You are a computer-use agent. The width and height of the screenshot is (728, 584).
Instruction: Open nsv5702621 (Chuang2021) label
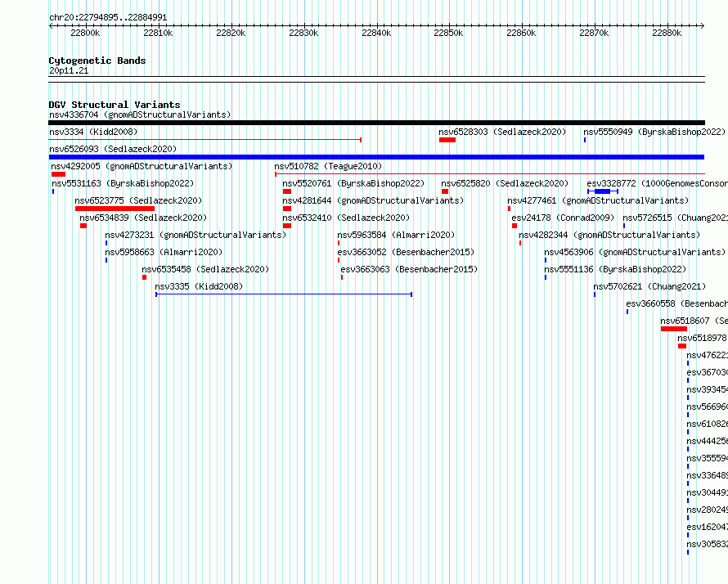649,286
